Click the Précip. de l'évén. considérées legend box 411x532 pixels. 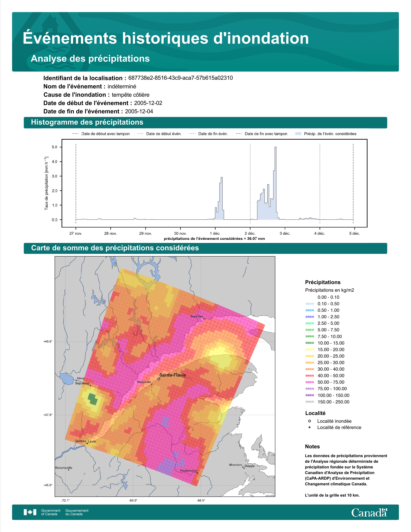(x=298, y=134)
